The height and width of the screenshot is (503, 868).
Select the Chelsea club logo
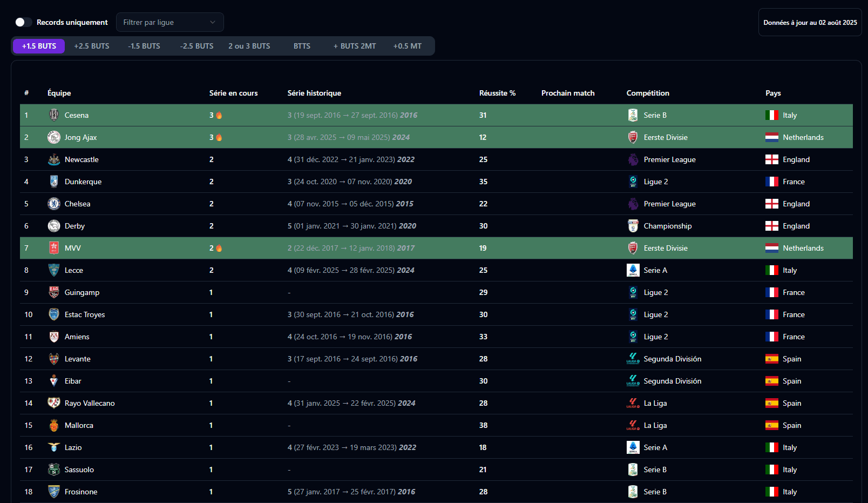click(53, 204)
